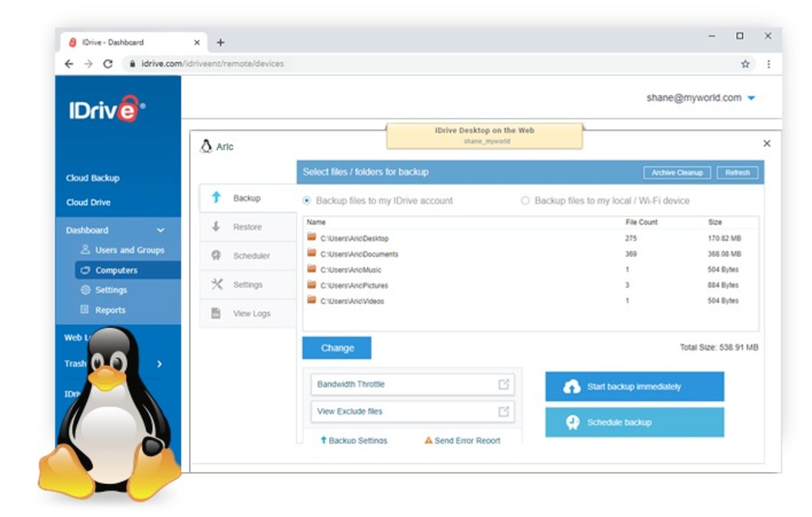Click the Linux penguin icon beside Aric
Screen dimensions: 812x517
206,146
